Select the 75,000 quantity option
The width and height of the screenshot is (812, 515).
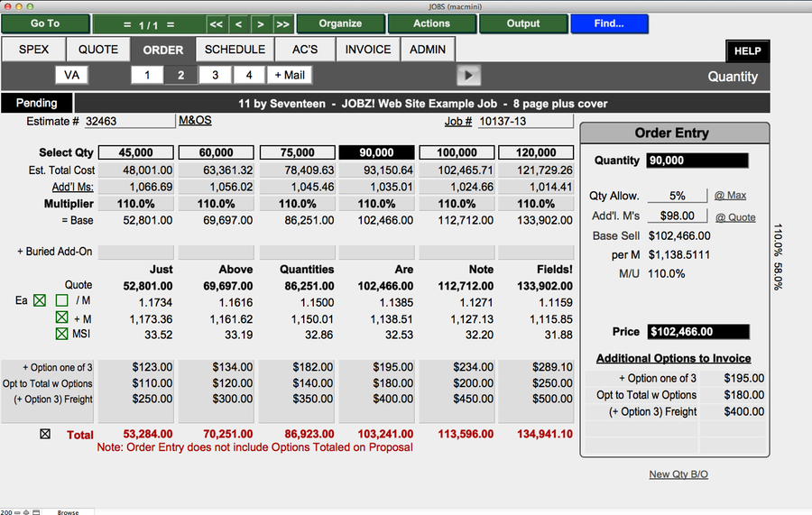point(297,152)
